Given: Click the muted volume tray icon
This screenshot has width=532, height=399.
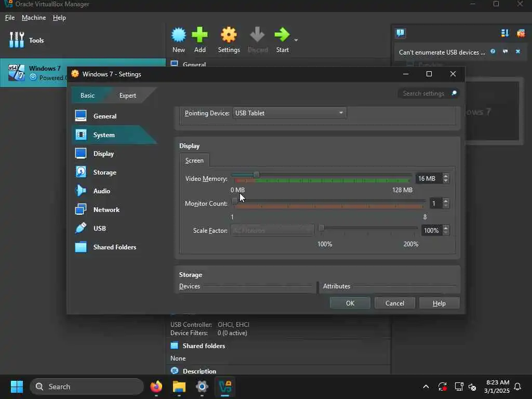Looking at the screenshot, I should click(x=472, y=387).
